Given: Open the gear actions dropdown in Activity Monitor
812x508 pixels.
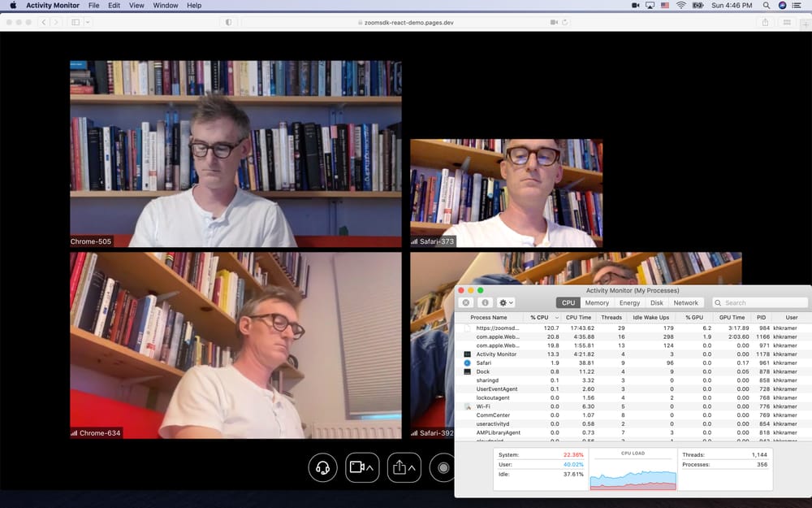Looking at the screenshot, I should point(504,302).
